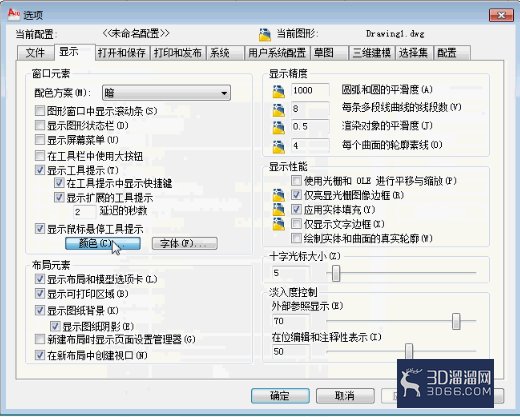Confirm with the 确定 button
The width and height of the screenshot is (520, 417).
(x=280, y=396)
